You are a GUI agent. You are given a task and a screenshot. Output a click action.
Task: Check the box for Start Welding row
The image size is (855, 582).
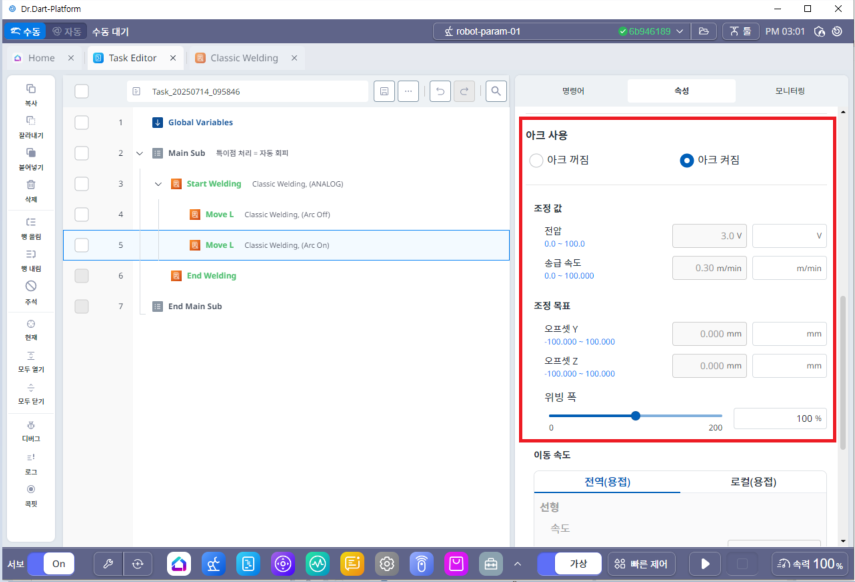click(82, 184)
